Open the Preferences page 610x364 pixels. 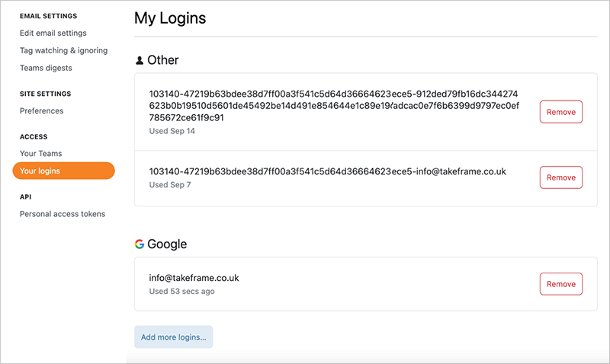[42, 110]
